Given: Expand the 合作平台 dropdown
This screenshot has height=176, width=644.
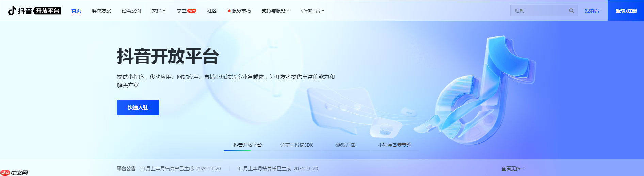Looking at the screenshot, I should [313, 11].
